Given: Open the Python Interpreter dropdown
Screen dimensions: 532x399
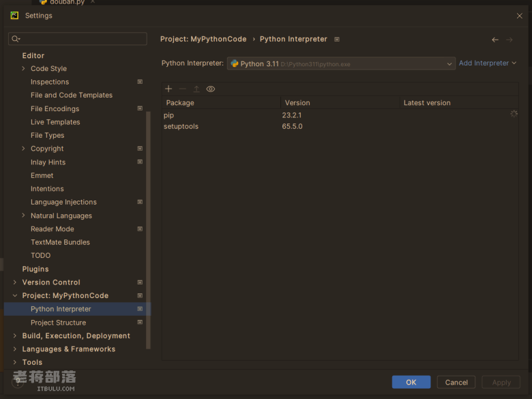Looking at the screenshot, I should [341, 63].
